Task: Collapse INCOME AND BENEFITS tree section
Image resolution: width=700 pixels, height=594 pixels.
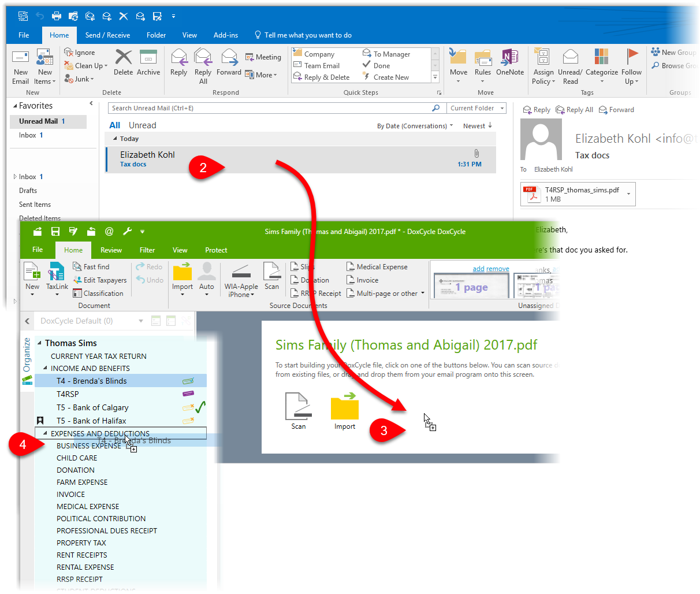Action: [46, 368]
